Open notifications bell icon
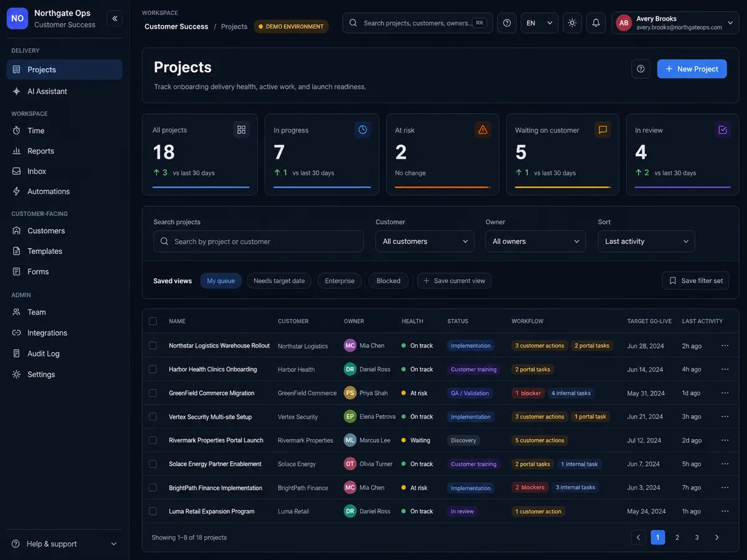This screenshot has width=747, height=560. (x=596, y=23)
